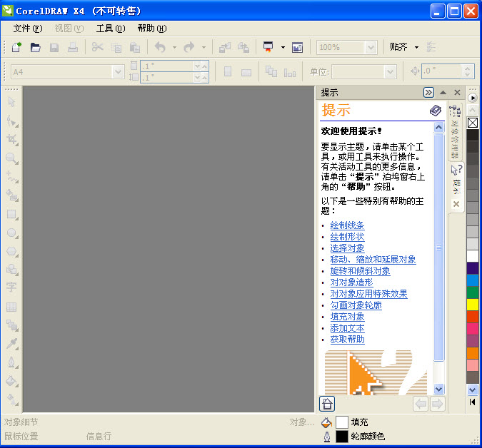Open the 绘制线条 help link
Image resolution: width=482 pixels, height=448 pixels.
(347, 225)
